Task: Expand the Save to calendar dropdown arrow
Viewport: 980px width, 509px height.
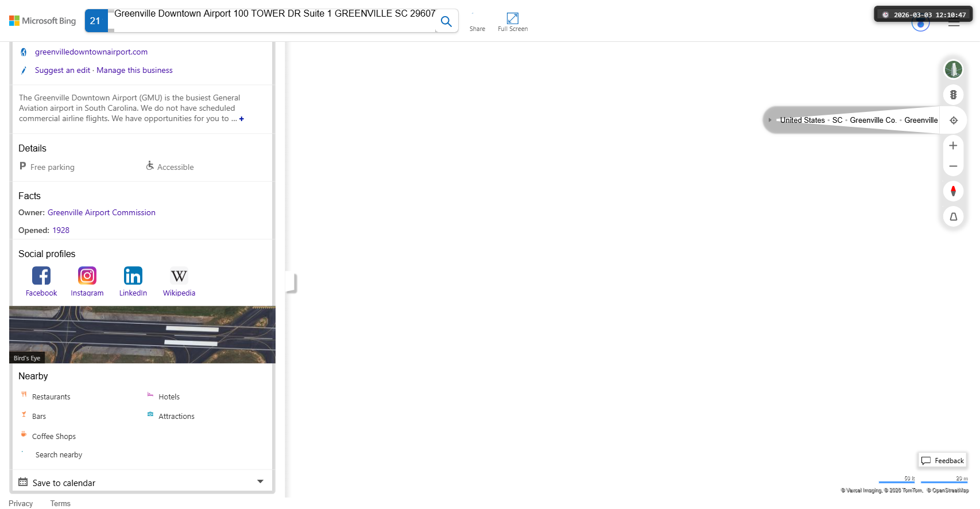Action: tap(260, 482)
